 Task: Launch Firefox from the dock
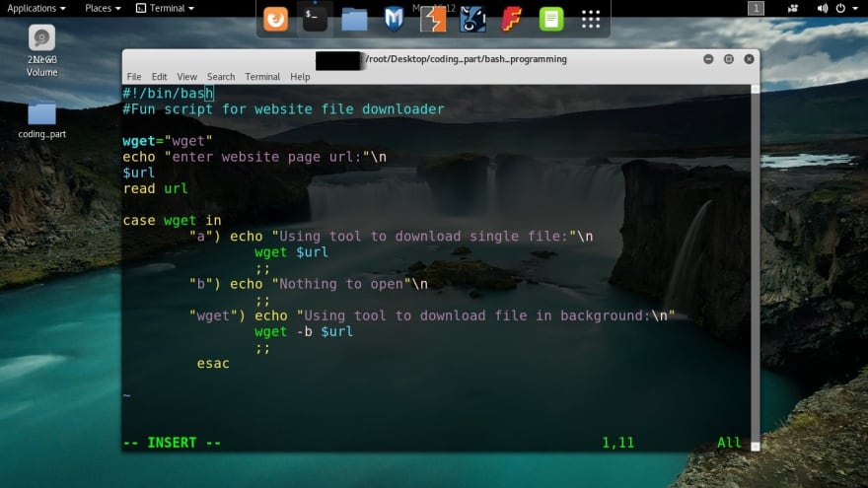275,20
